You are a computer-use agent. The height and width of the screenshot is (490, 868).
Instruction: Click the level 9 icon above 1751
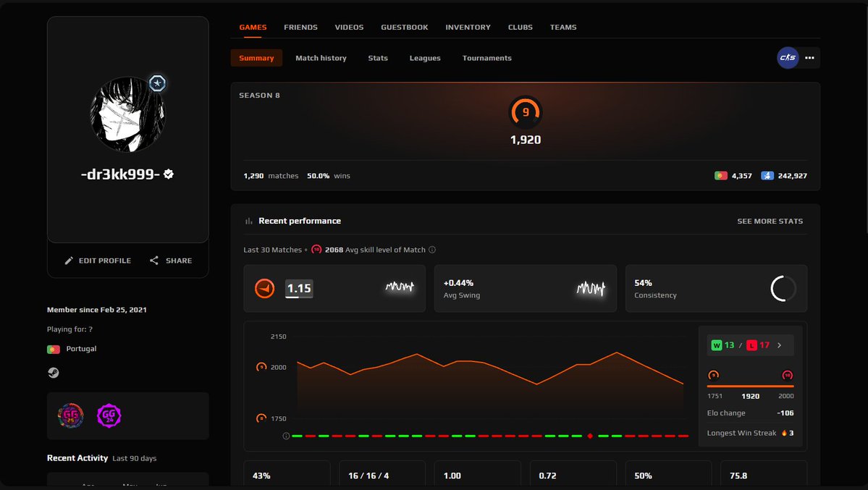pyautogui.click(x=714, y=376)
